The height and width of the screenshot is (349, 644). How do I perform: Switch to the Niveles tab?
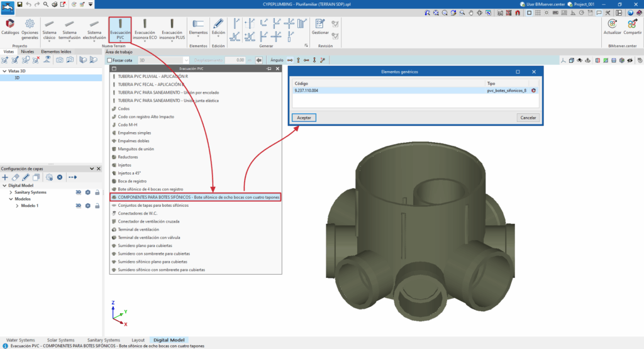pos(27,52)
